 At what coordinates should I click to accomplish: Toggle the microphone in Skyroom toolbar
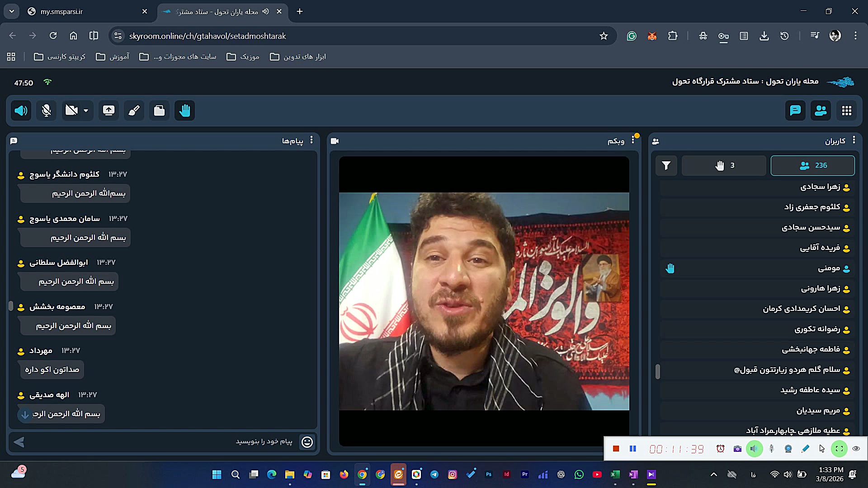pyautogui.click(x=46, y=111)
